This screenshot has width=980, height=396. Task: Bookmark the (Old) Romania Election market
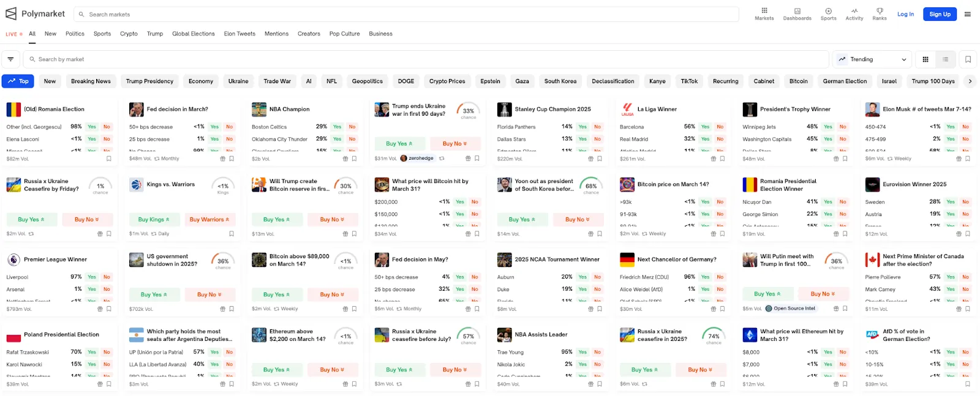pyautogui.click(x=109, y=159)
